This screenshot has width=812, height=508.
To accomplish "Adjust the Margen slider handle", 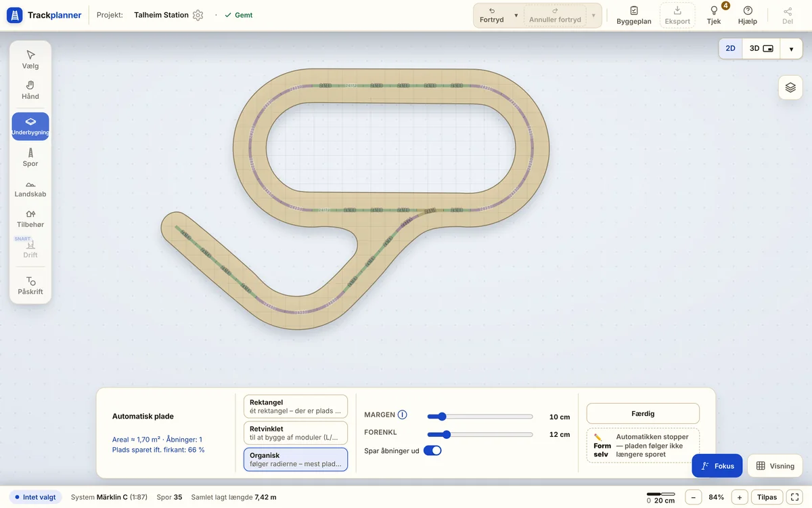I will point(442,417).
